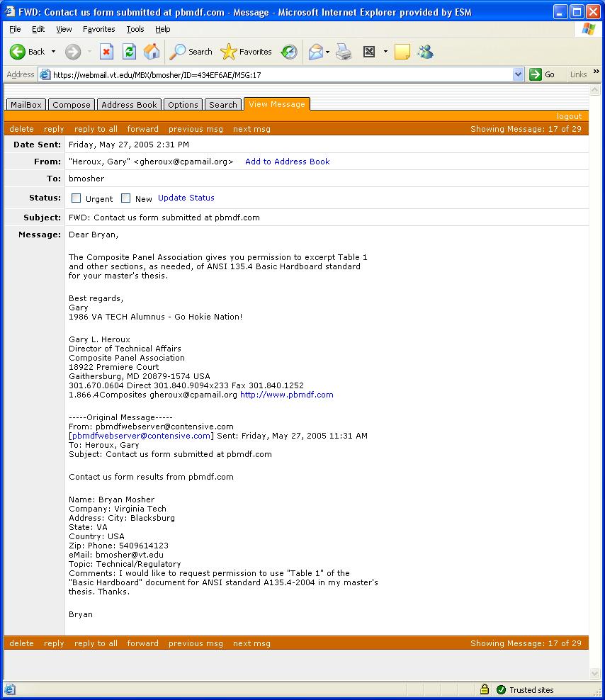The width and height of the screenshot is (605, 700).
Task: Click the browser Back arrow icon
Action: tap(18, 52)
